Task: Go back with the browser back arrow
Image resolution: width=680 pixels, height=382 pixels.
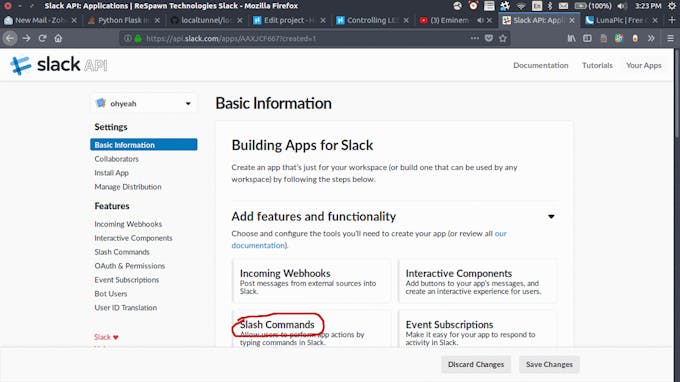Action: [10, 38]
